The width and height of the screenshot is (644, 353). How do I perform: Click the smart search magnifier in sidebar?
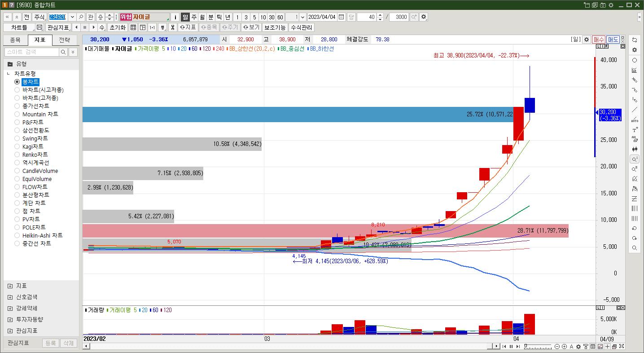(x=63, y=52)
